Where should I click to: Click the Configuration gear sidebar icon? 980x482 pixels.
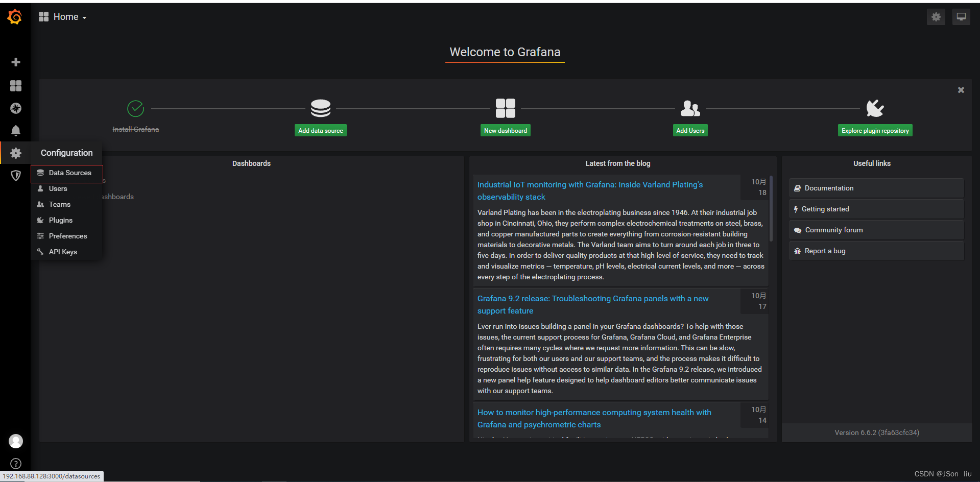pyautogui.click(x=16, y=153)
